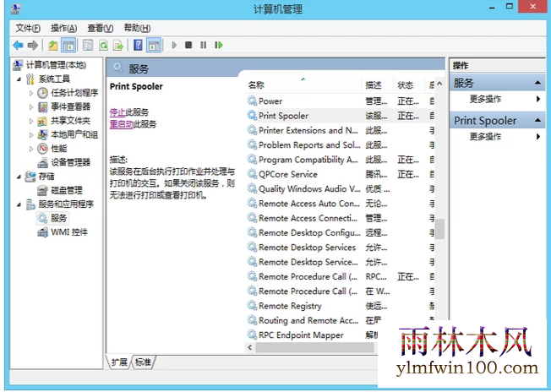The height and width of the screenshot is (392, 551).
Task: Sort services by 状态 column header
Action: (409, 85)
